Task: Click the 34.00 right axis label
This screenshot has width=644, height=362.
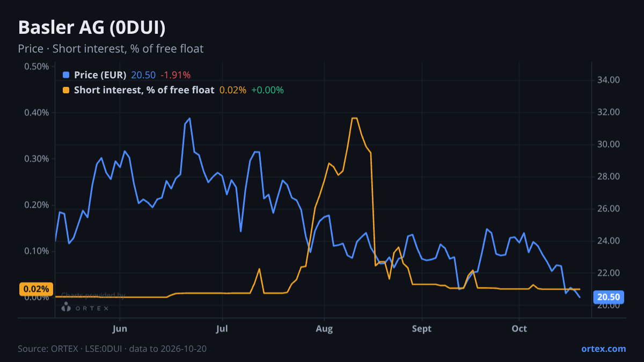Action: pos(609,80)
